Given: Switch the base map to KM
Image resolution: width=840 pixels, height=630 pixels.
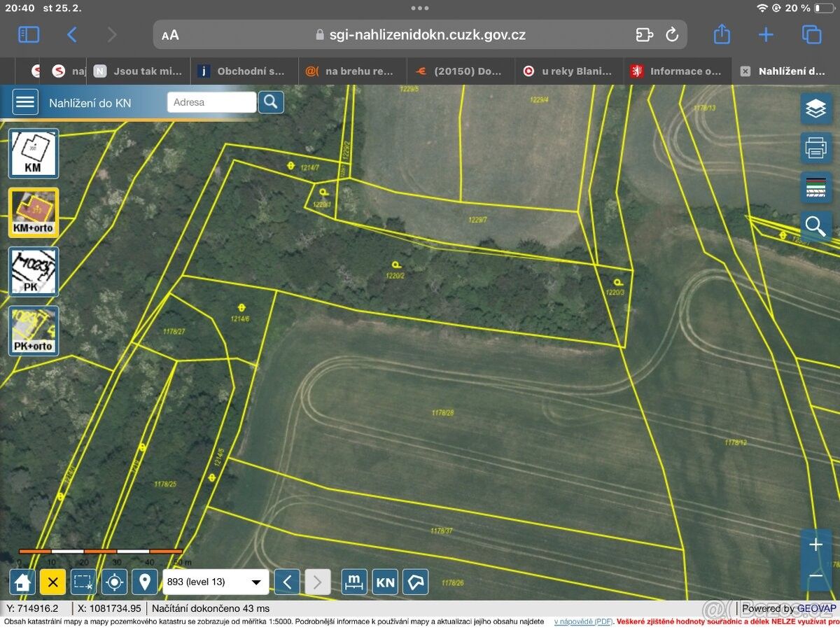Looking at the screenshot, I should (33, 153).
